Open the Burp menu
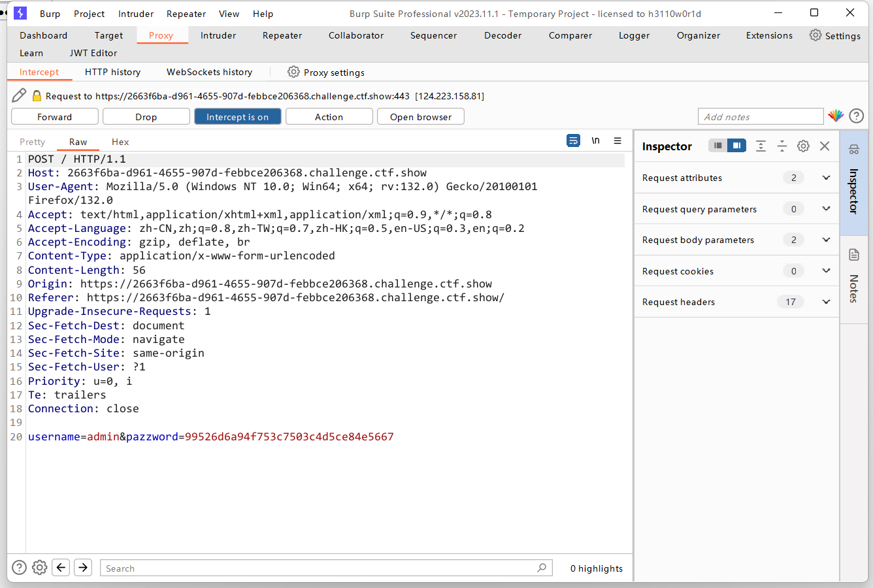 coord(50,14)
